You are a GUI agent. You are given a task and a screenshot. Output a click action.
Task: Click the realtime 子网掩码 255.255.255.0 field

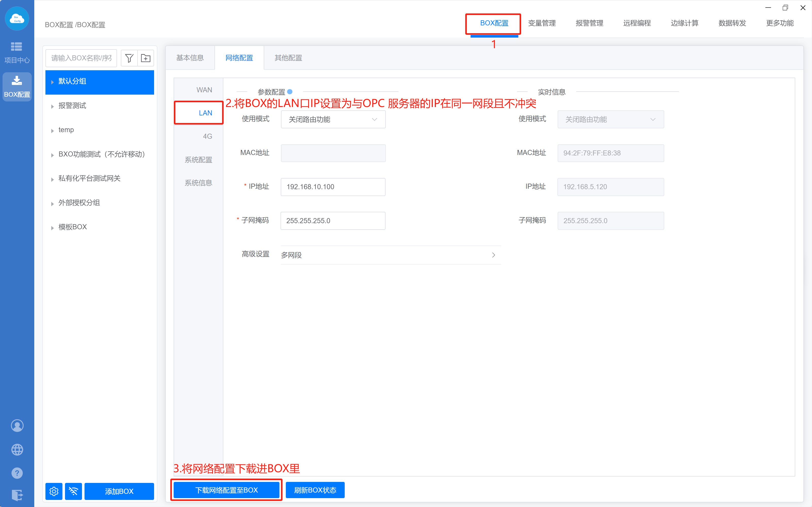pos(611,221)
